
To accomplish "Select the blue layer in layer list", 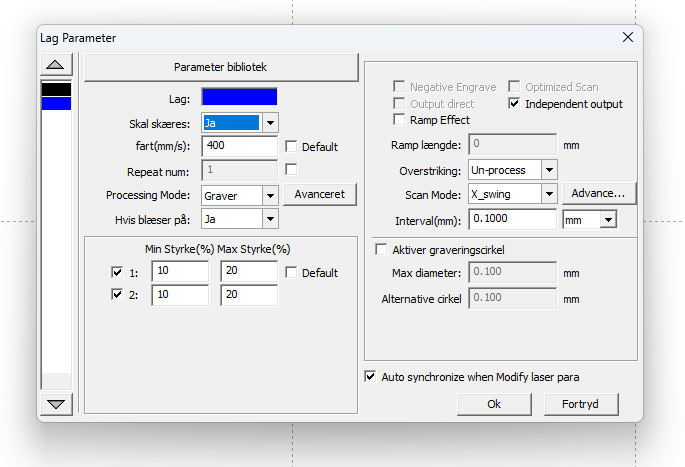I will click(56, 103).
